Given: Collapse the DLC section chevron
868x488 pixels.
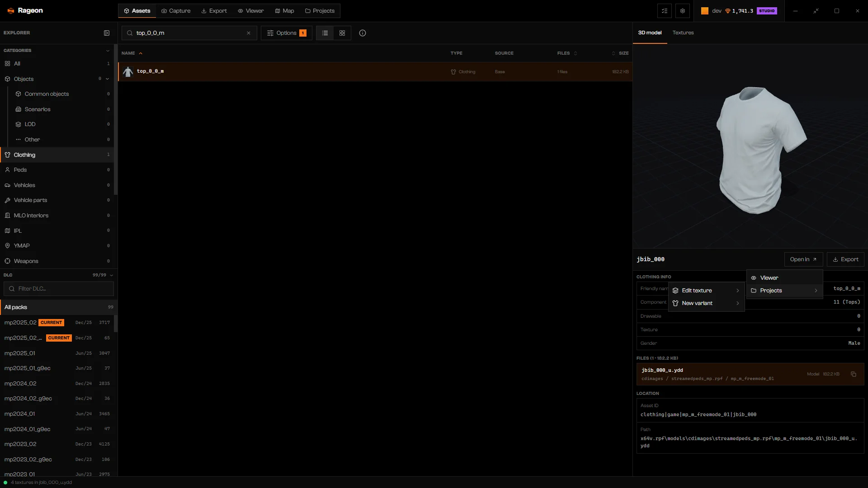Looking at the screenshot, I should pos(111,275).
